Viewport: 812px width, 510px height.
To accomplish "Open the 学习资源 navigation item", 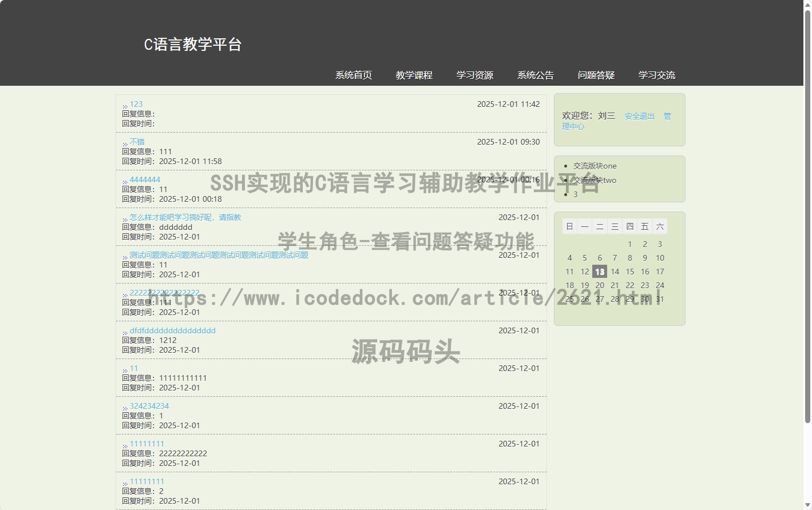I will coord(474,75).
